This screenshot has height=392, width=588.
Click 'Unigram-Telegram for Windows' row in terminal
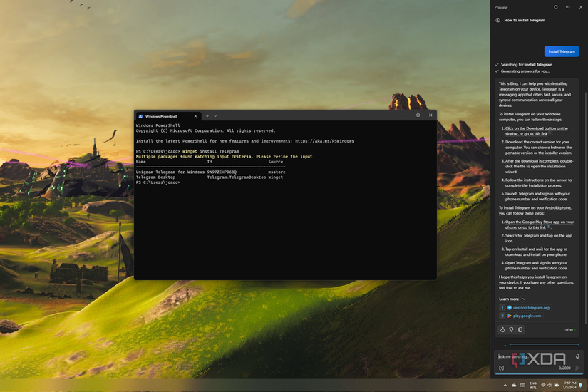pos(210,172)
